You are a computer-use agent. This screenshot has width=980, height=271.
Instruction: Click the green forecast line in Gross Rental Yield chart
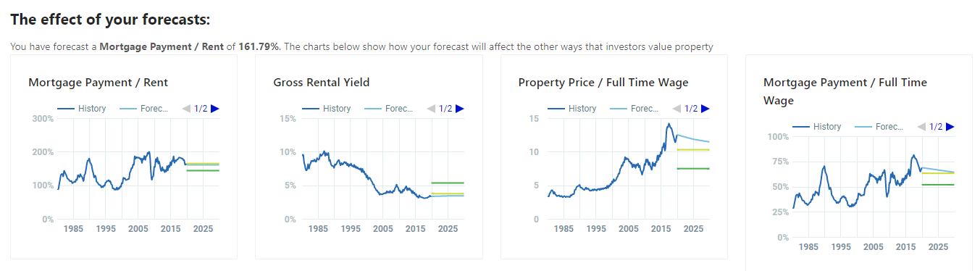point(447,183)
